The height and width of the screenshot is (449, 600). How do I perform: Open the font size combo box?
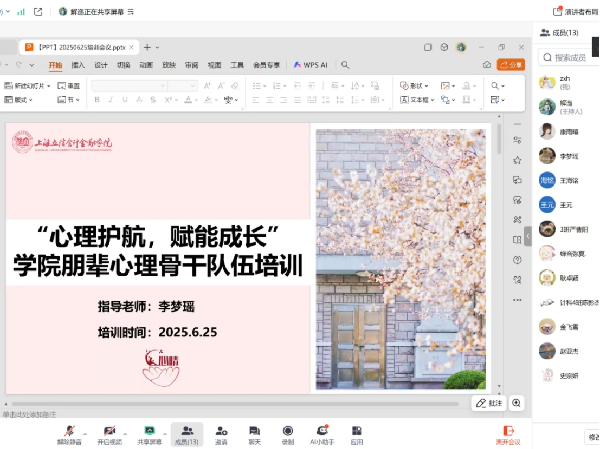[183, 86]
